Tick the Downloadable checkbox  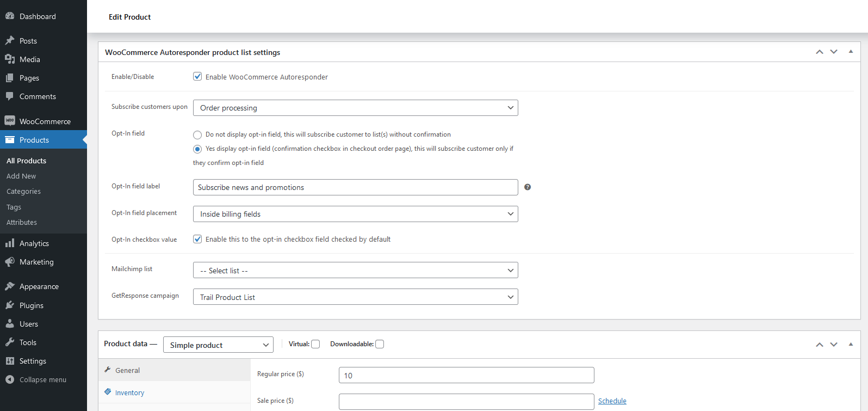pyautogui.click(x=380, y=344)
